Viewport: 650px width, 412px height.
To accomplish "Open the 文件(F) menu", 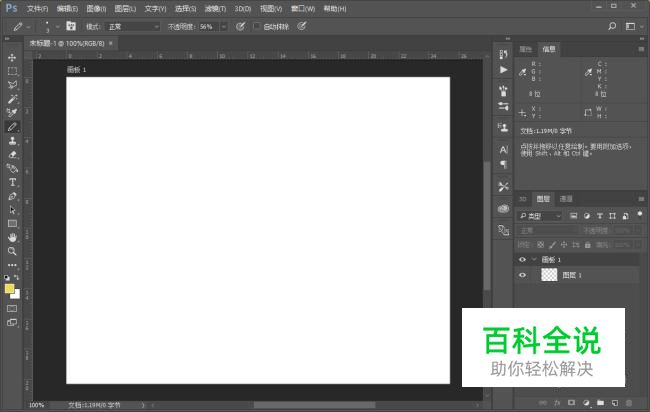I will point(37,8).
